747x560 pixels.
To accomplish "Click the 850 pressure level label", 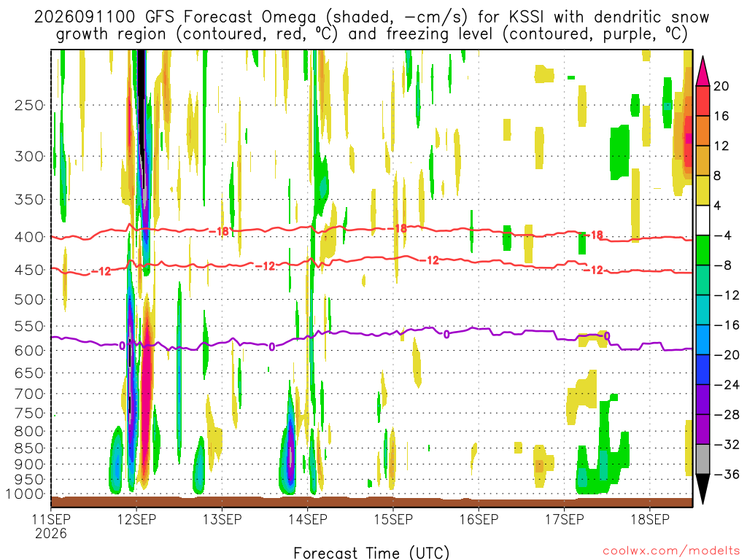I will [x=29, y=448].
